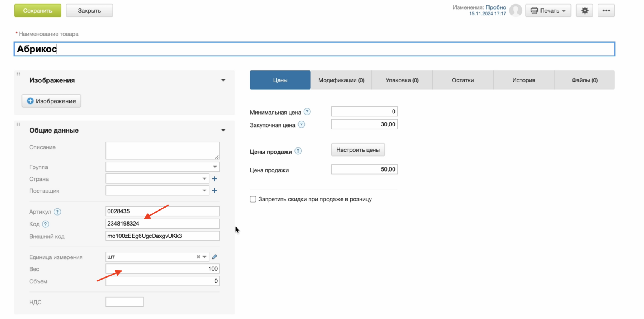Click help icon next to Минимальная цена

point(307,112)
